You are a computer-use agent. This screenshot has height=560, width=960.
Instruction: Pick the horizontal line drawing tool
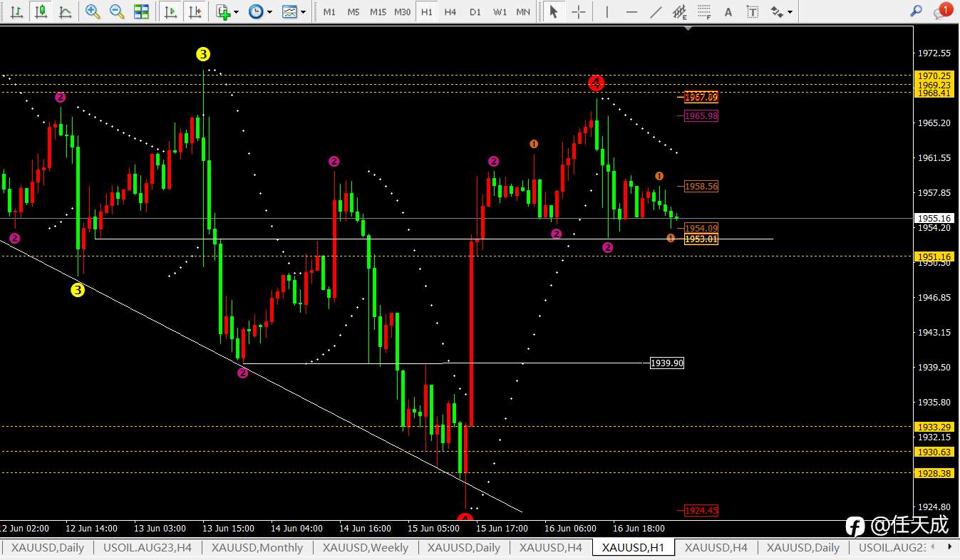(631, 11)
